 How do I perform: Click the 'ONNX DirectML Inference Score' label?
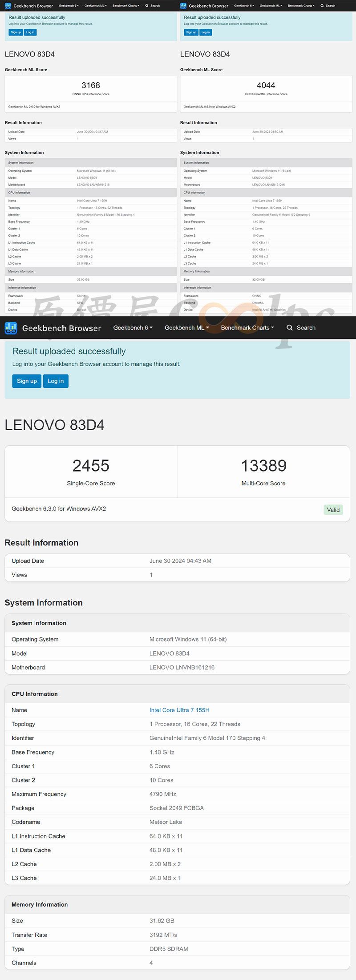(x=266, y=94)
